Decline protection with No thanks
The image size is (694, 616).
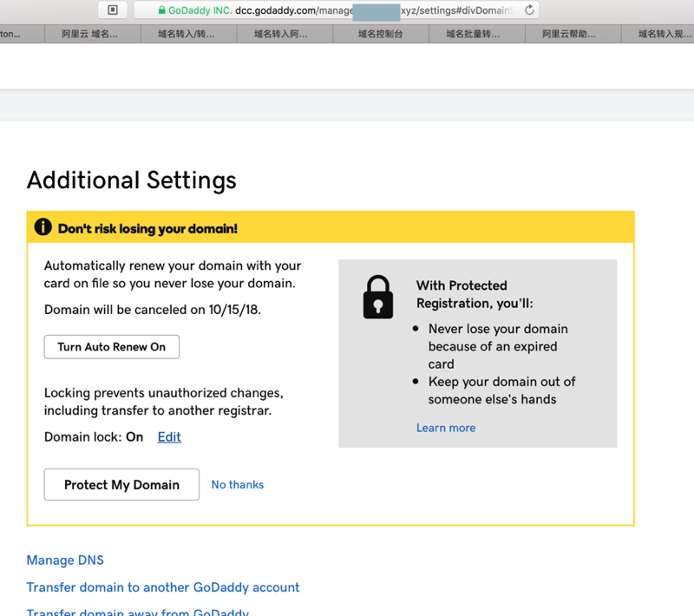(x=237, y=485)
